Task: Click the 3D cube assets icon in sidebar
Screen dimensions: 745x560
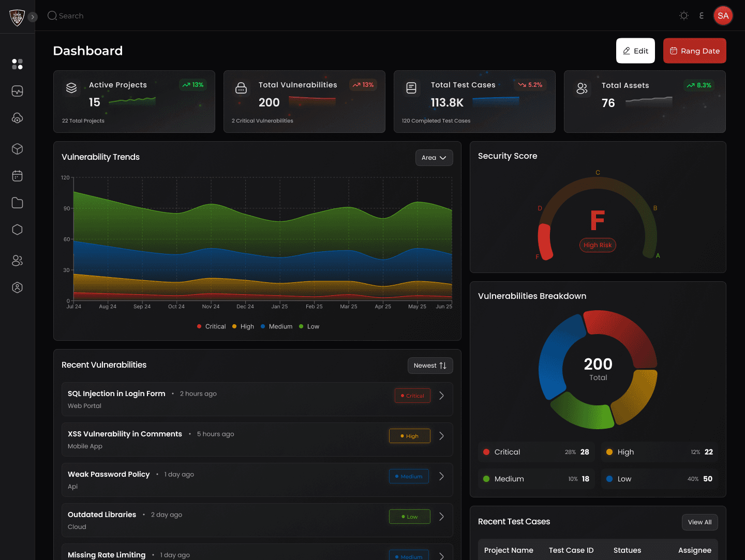Action: tap(17, 149)
